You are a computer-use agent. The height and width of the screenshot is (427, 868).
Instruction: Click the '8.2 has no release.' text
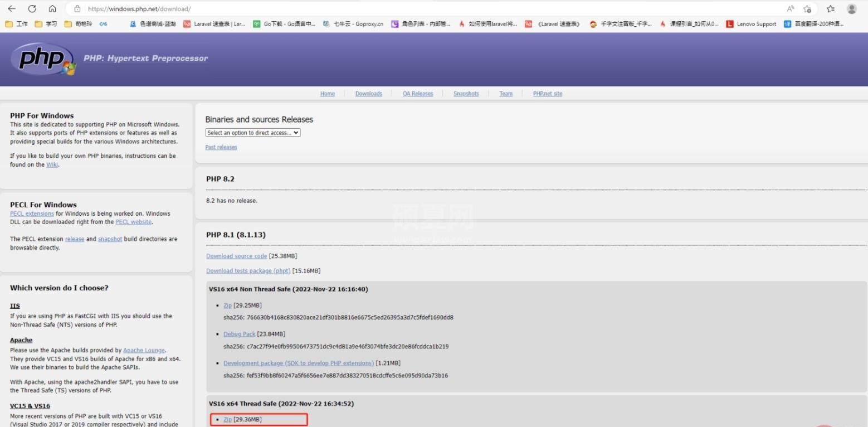232,201
